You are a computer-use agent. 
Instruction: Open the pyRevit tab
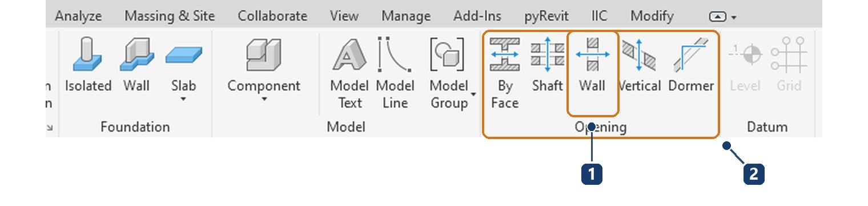pyautogui.click(x=546, y=15)
